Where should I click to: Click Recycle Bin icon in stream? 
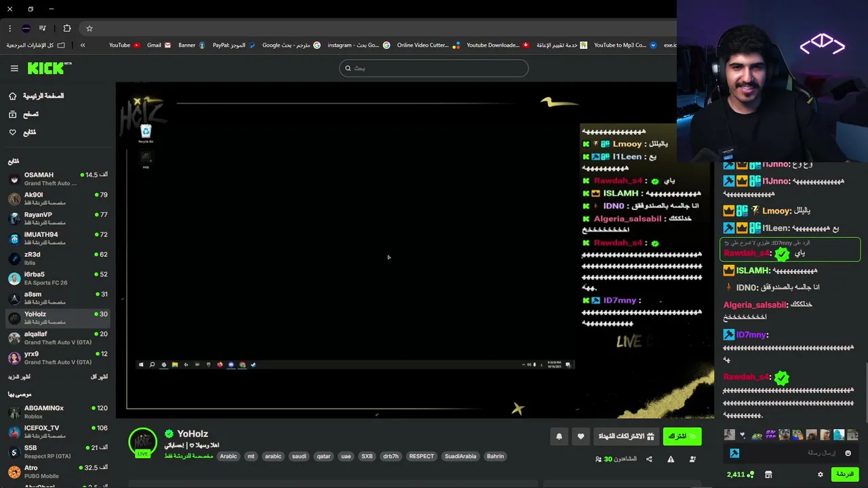click(x=146, y=133)
